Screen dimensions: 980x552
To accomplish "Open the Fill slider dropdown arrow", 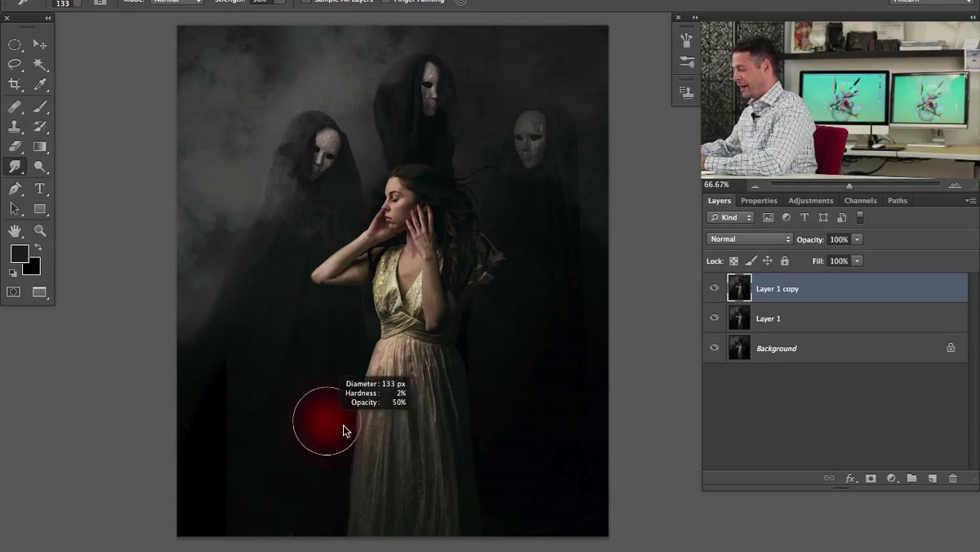I will (x=857, y=261).
